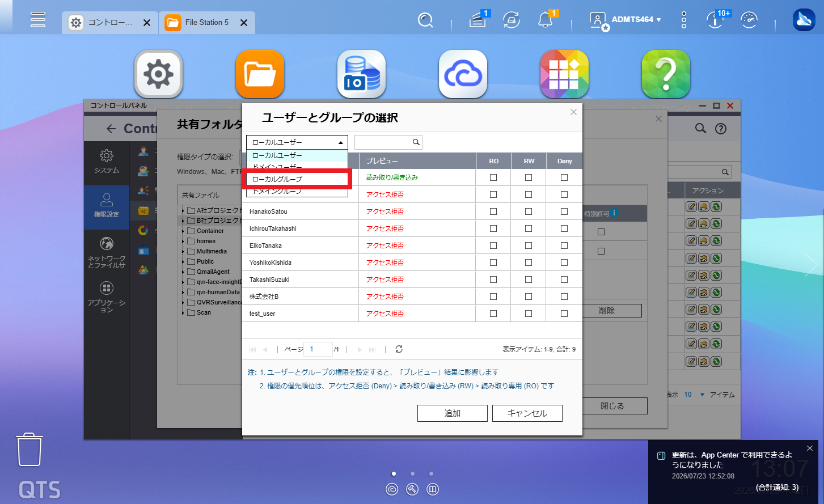Expand the Multimedia folder tree node

tap(183, 252)
